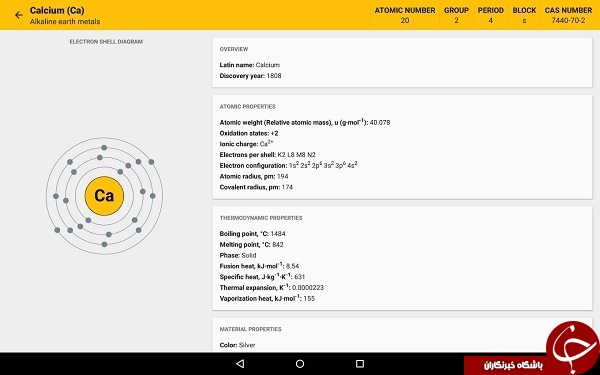Select the Thermodynamic Properties heading
Viewport: 600px width, 375px height.
click(261, 218)
